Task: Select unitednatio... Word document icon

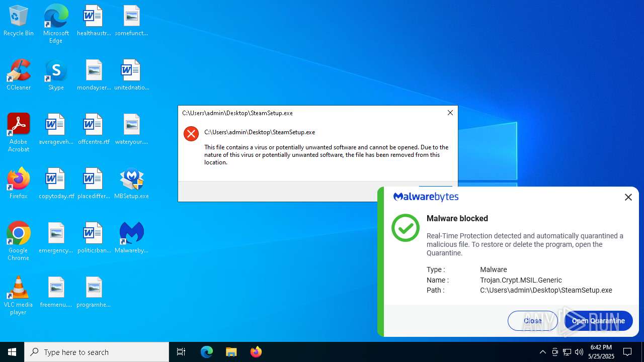Action: 131,75
